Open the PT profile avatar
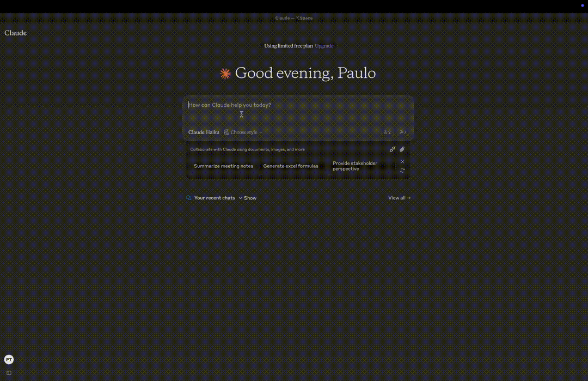 click(x=9, y=359)
